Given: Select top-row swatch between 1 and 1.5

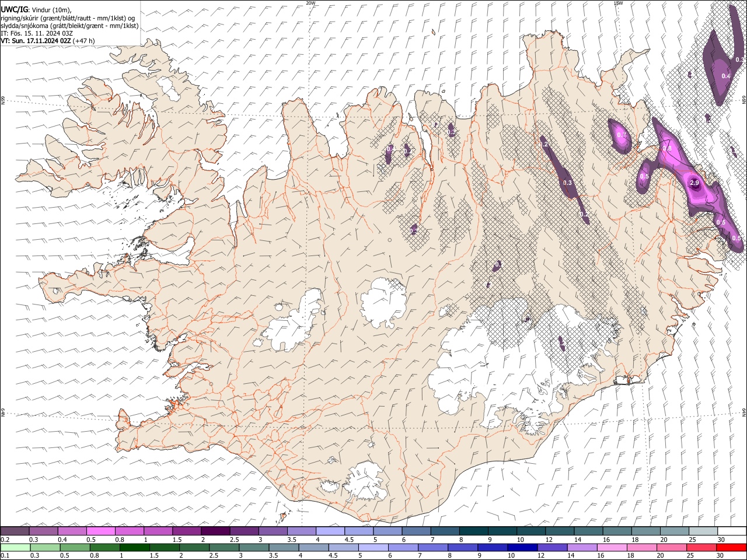Looking at the screenshot, I should [x=158, y=531].
